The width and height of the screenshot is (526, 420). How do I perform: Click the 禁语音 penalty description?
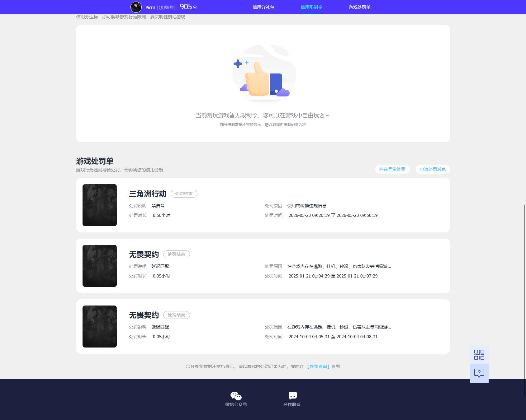[x=158, y=206]
